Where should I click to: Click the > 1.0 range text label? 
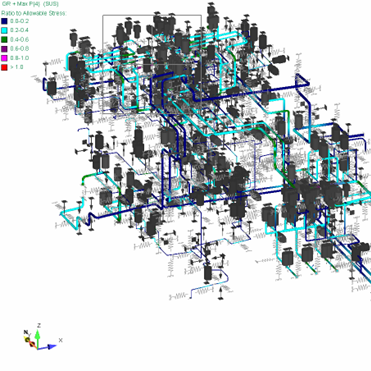pos(17,67)
